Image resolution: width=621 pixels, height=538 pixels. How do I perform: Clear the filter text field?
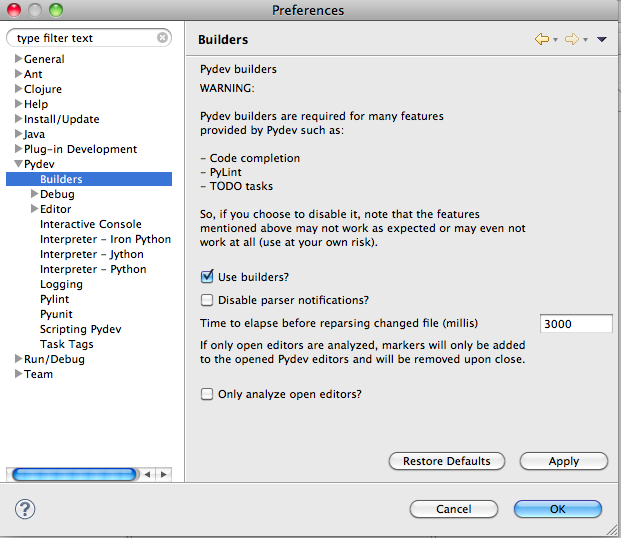(x=162, y=38)
